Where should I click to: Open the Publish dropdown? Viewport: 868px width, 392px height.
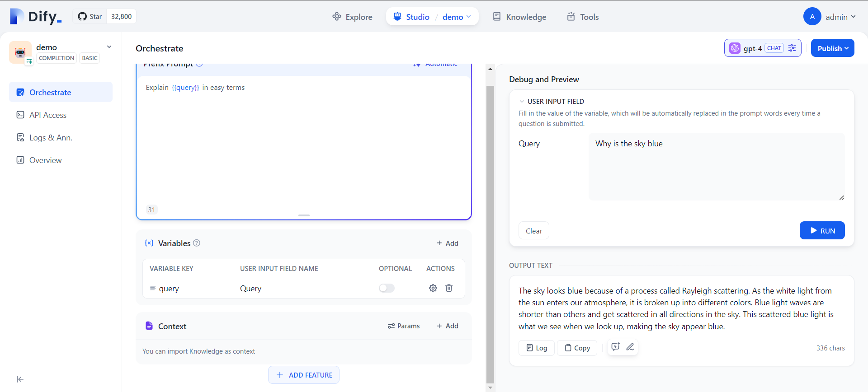[832, 48]
